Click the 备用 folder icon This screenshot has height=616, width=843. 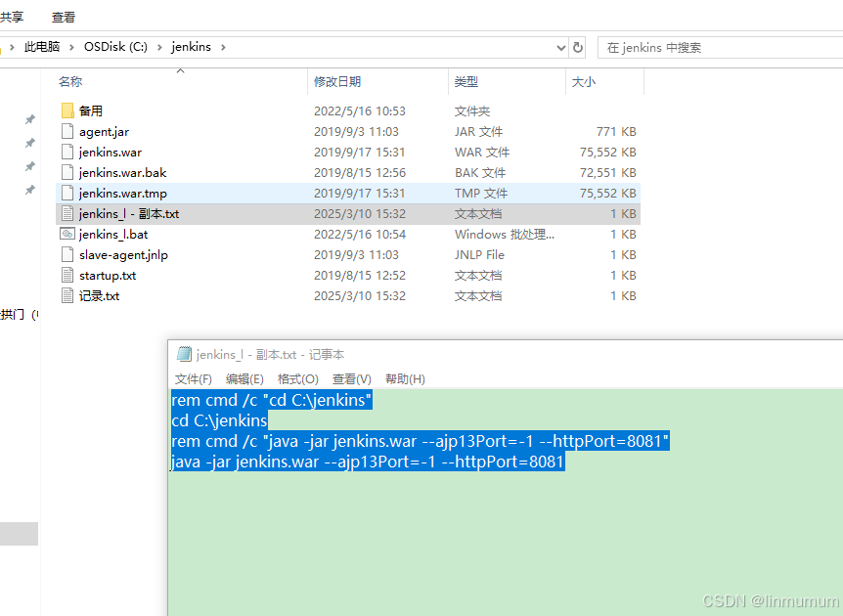67,110
